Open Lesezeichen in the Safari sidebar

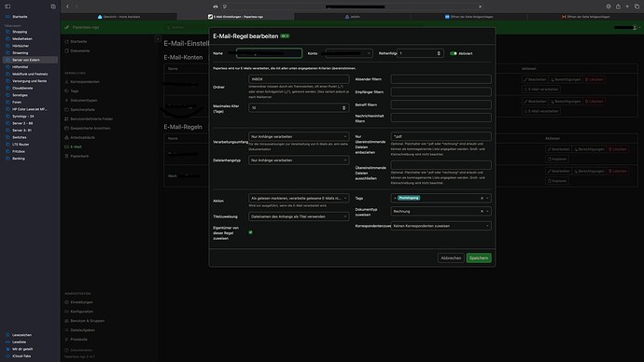click(x=21, y=335)
